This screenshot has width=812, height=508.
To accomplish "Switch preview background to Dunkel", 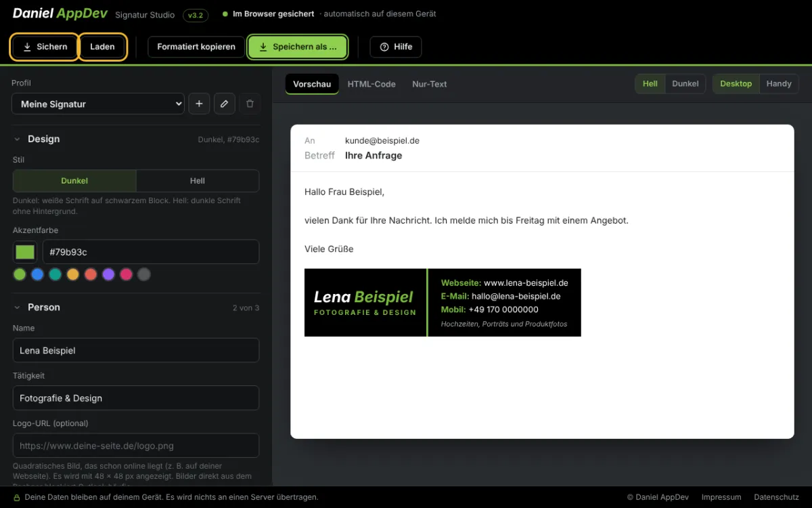I will click(685, 84).
